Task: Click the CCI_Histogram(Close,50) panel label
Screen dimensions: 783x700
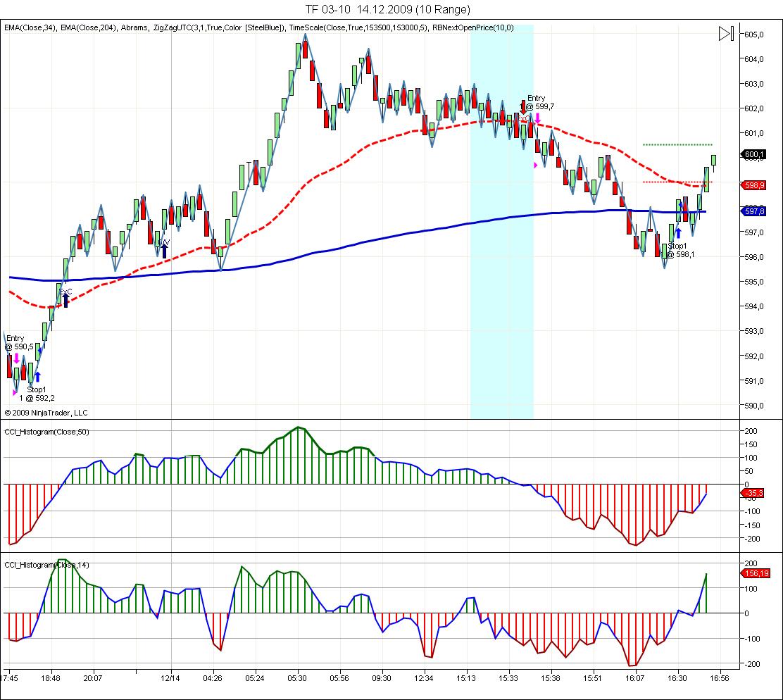Action: (x=46, y=432)
